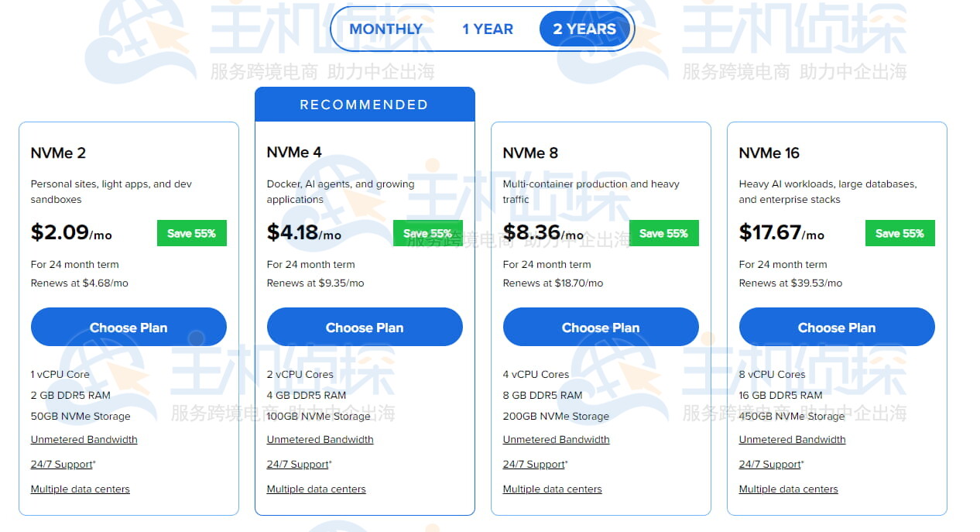Choose Plan for NVMe 16
This screenshot has width=980, height=532.
(837, 327)
